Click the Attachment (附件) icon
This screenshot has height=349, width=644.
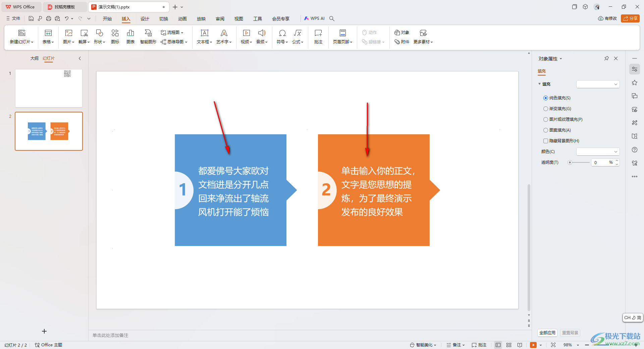point(402,42)
